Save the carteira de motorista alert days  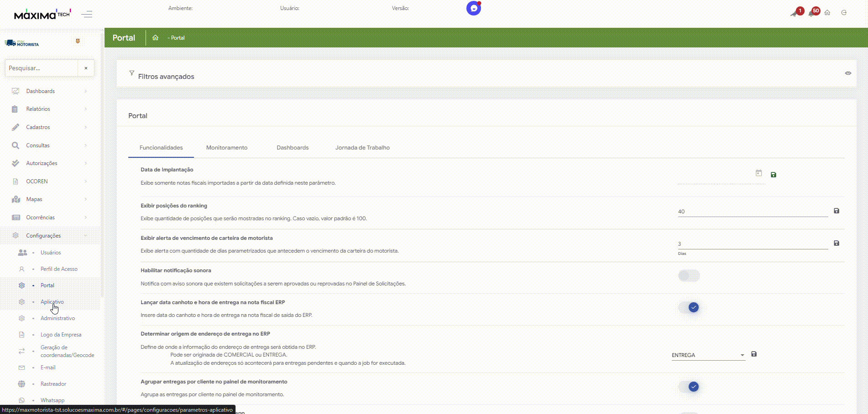click(837, 243)
